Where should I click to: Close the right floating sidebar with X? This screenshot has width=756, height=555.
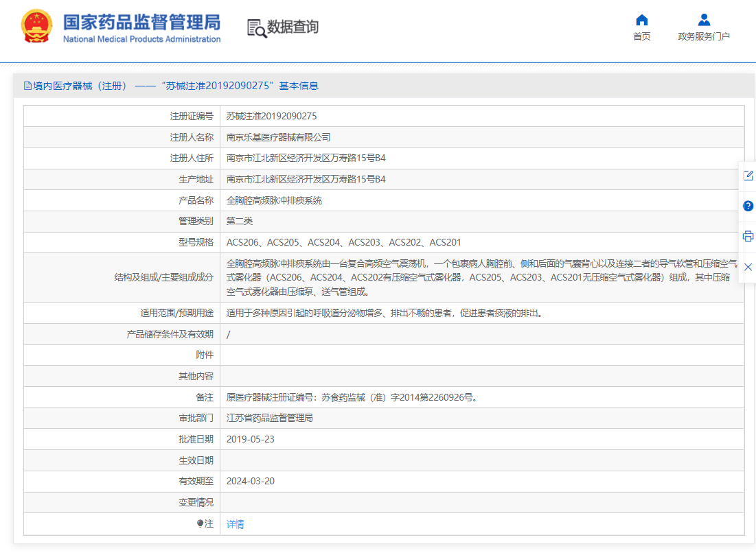click(748, 267)
